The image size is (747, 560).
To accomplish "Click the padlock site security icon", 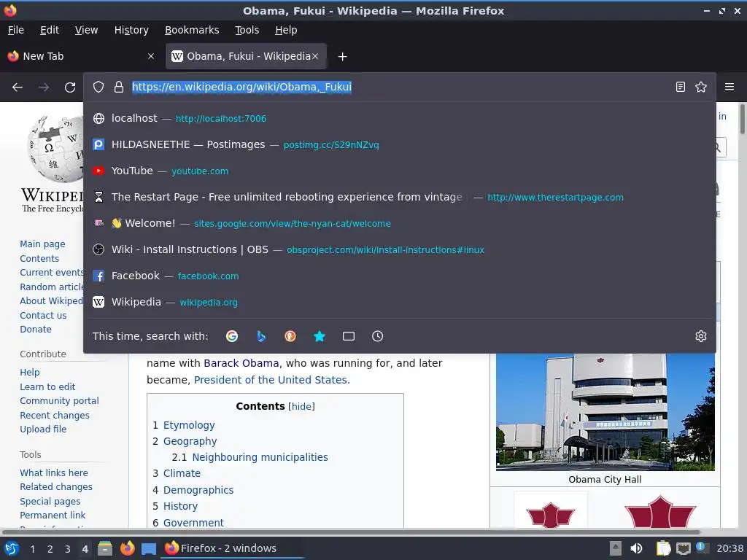I will tap(119, 87).
